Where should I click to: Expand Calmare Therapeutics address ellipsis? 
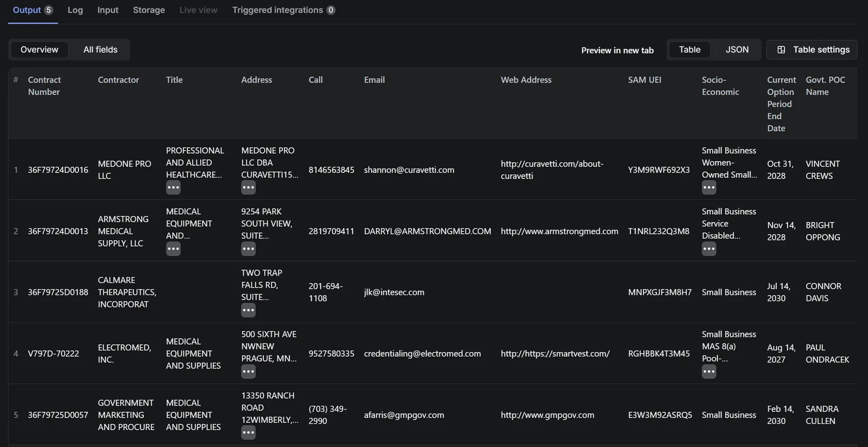click(248, 310)
